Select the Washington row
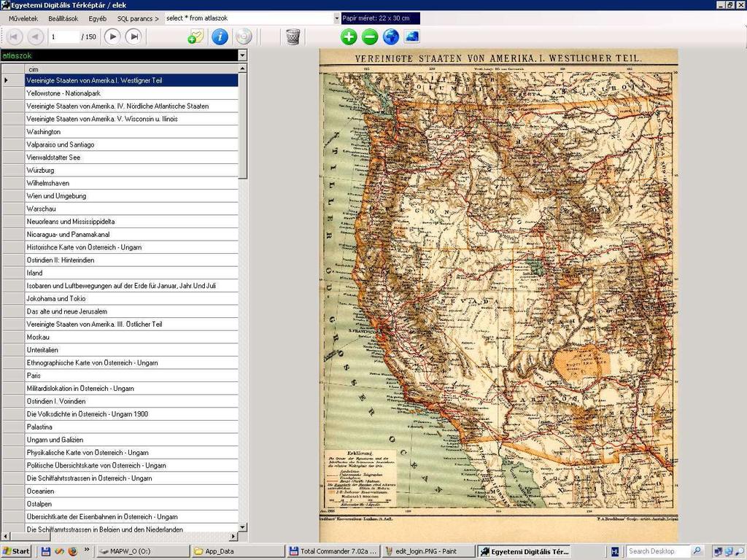 131,132
